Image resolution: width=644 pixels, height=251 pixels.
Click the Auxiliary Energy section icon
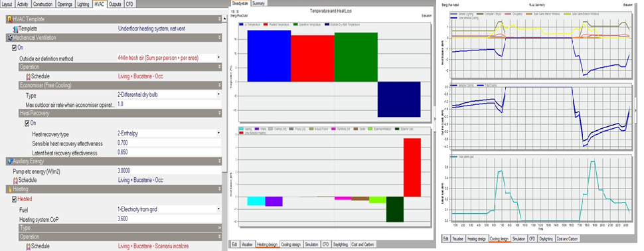(x=10, y=161)
